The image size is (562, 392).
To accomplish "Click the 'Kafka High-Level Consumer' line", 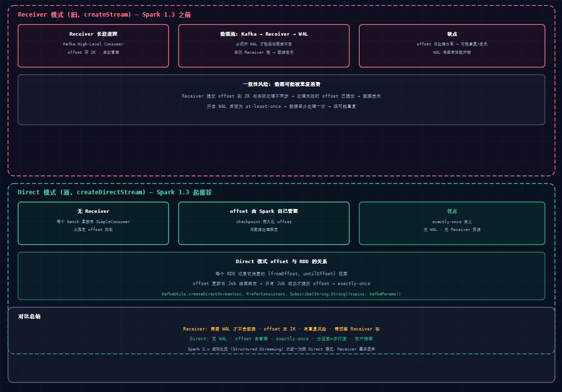I will click(93, 44).
